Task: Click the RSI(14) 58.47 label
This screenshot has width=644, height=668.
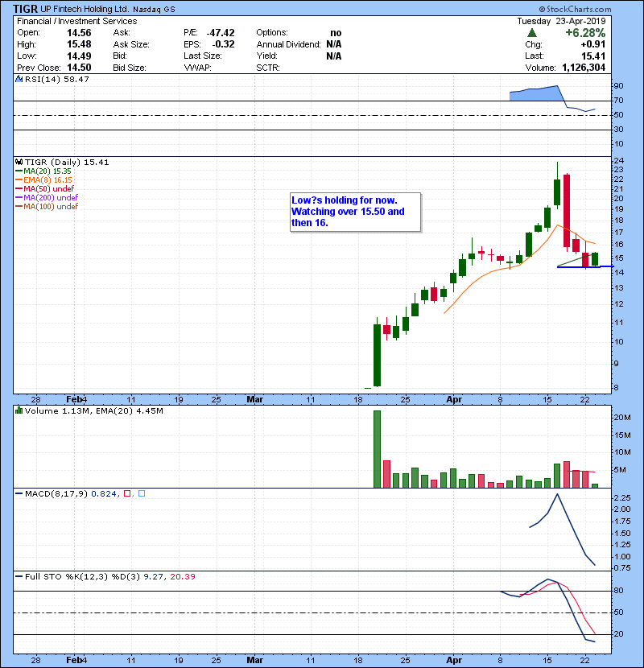Action: tap(56, 79)
